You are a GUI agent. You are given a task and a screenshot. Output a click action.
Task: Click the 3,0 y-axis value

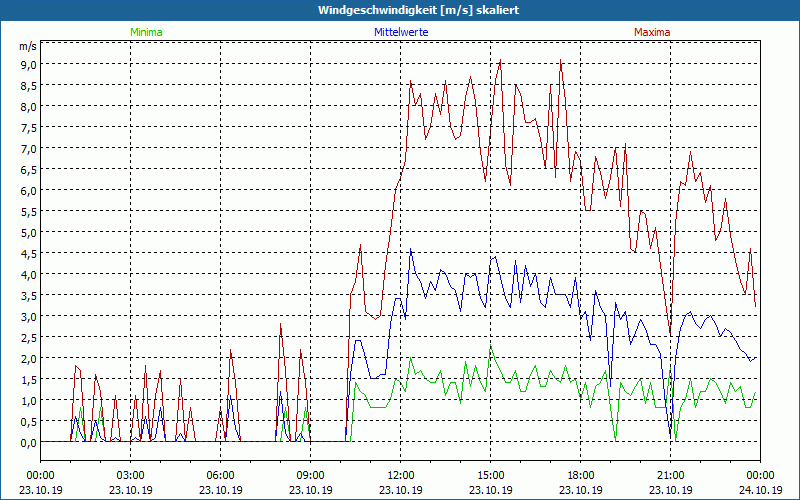[28, 316]
